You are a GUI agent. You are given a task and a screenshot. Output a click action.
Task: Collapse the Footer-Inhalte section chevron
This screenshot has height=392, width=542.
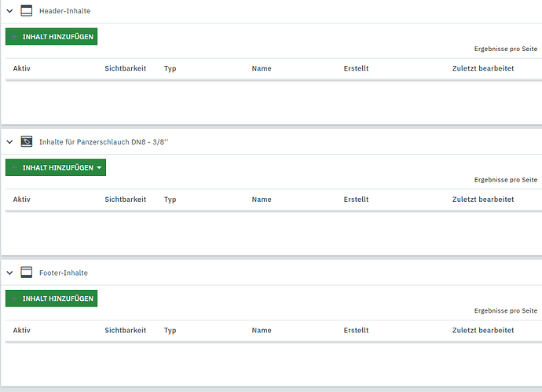[x=9, y=273]
